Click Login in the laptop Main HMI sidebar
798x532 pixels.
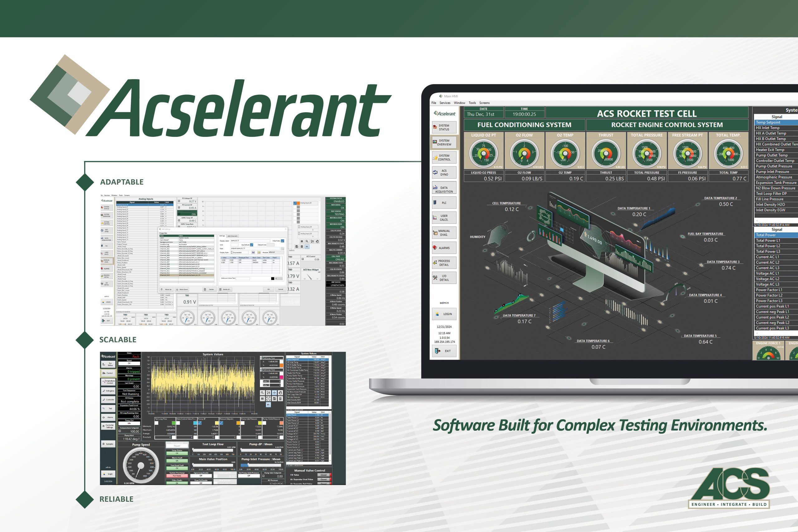(x=444, y=314)
